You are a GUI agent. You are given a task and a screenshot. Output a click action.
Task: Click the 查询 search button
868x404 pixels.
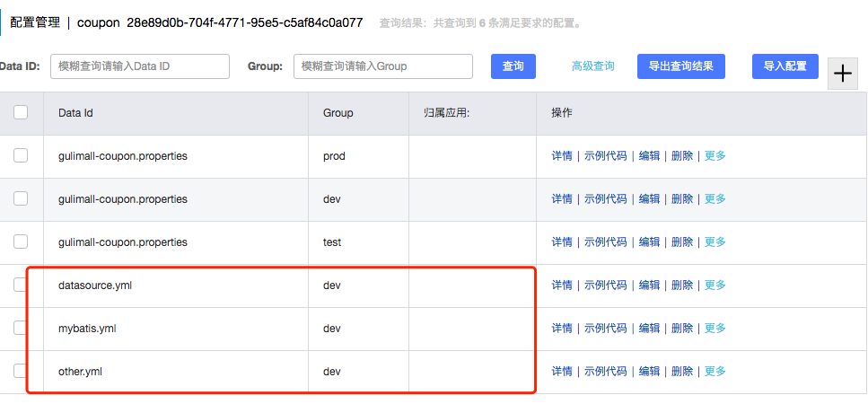click(513, 66)
